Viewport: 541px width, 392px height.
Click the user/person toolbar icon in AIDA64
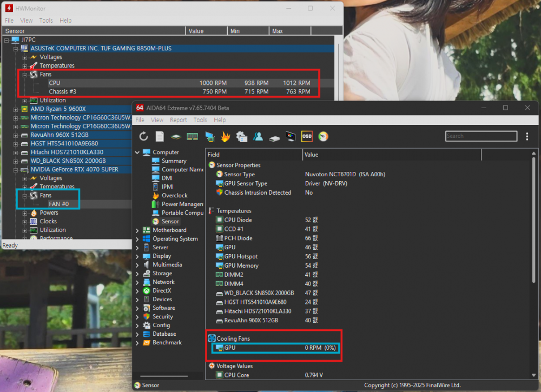[x=258, y=136]
